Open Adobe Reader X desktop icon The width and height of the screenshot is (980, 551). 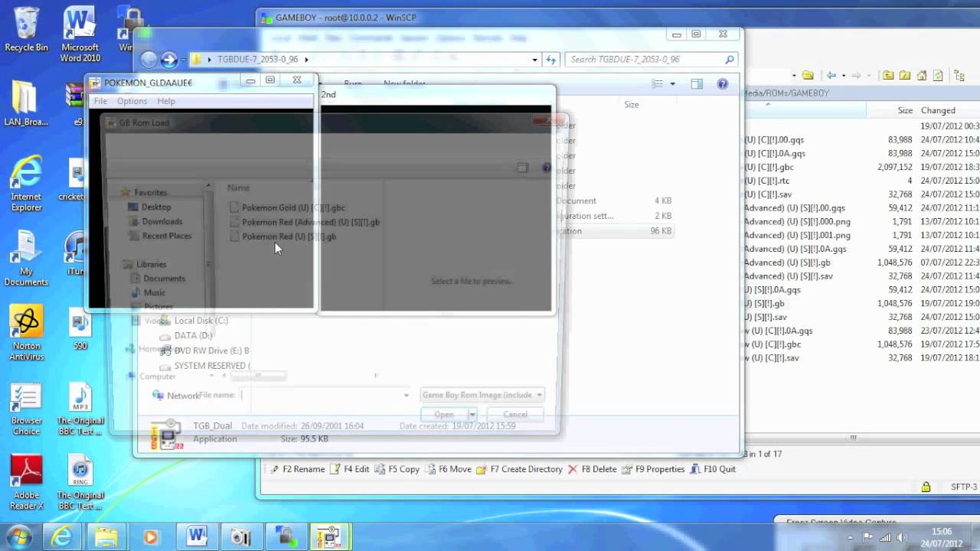coord(26,482)
